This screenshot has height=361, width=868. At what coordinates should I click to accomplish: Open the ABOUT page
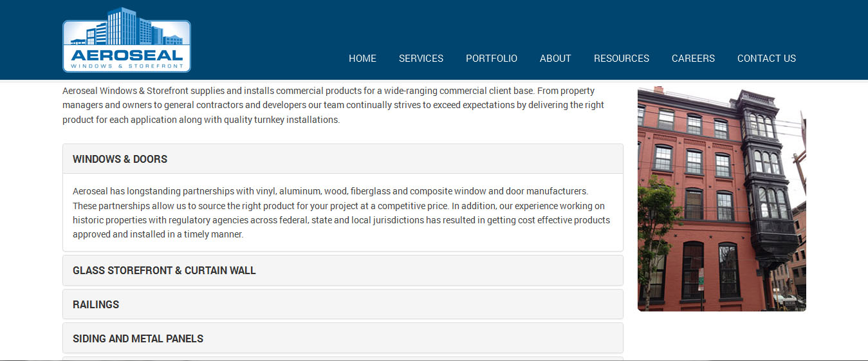(x=555, y=59)
